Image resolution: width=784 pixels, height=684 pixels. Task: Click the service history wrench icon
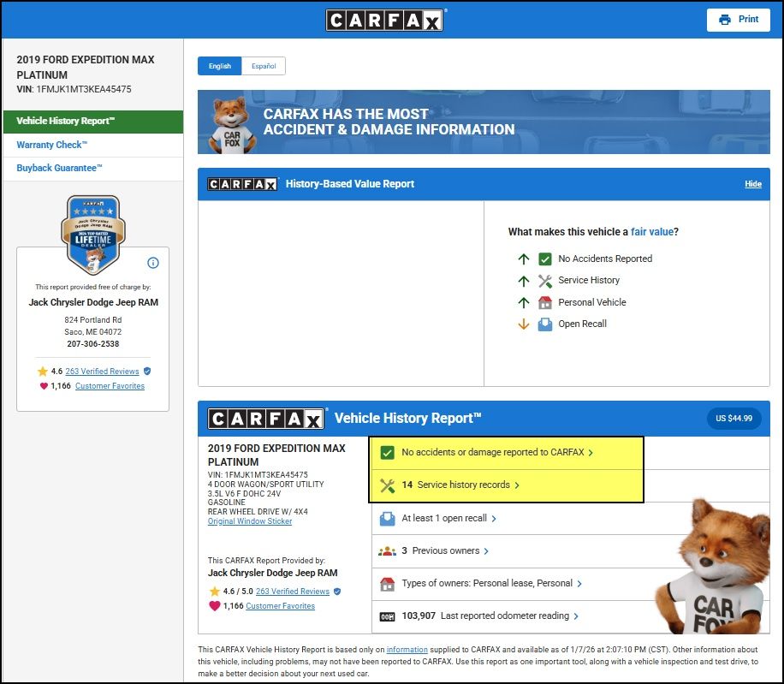(387, 485)
